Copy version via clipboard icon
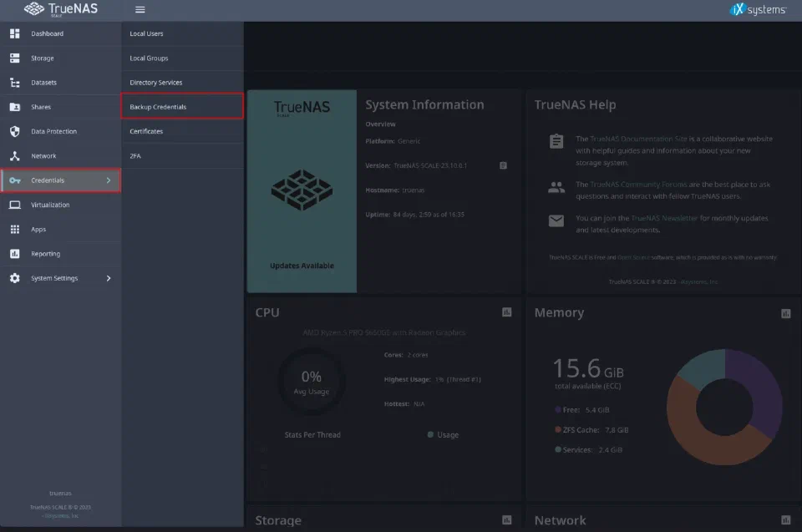 pyautogui.click(x=503, y=165)
